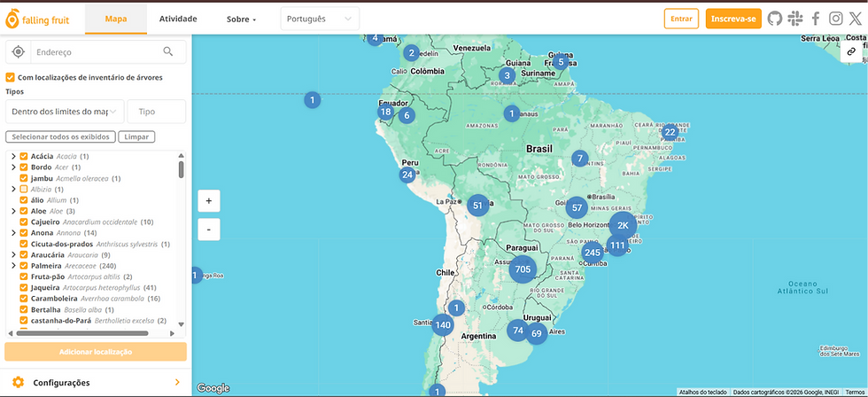Click 'Adicionar localização' button

pyautogui.click(x=96, y=352)
